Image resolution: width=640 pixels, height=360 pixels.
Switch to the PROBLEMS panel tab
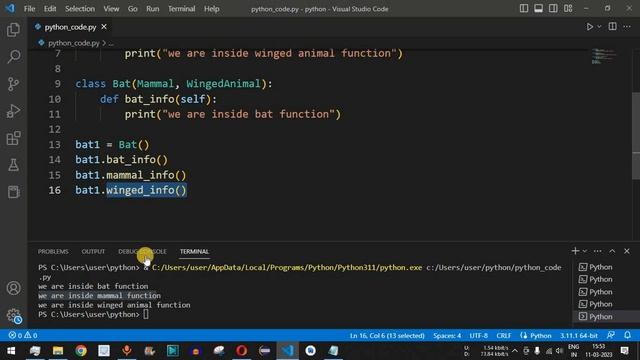click(x=53, y=251)
